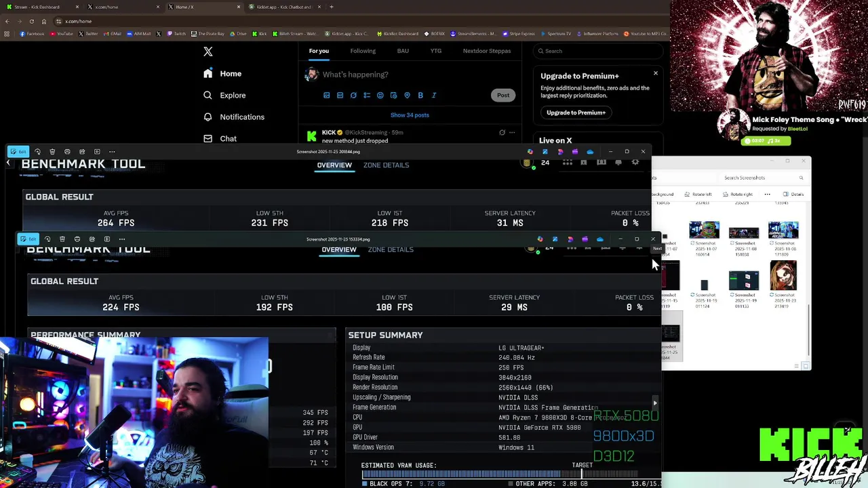Select the YTG timeline tab
868x488 pixels.
click(436, 51)
